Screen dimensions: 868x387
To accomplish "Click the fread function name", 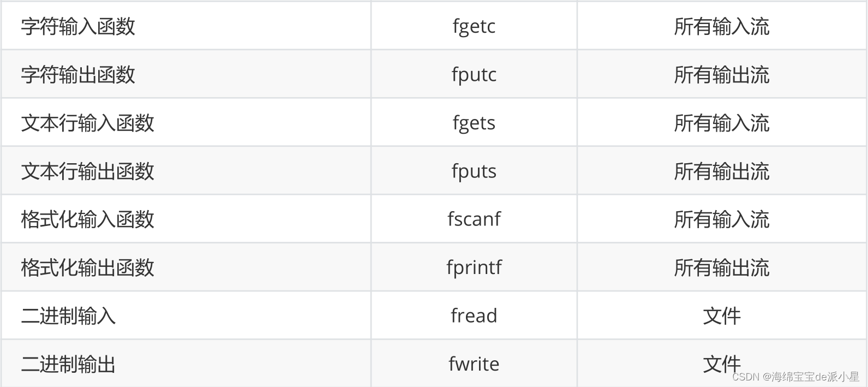I will [x=474, y=315].
